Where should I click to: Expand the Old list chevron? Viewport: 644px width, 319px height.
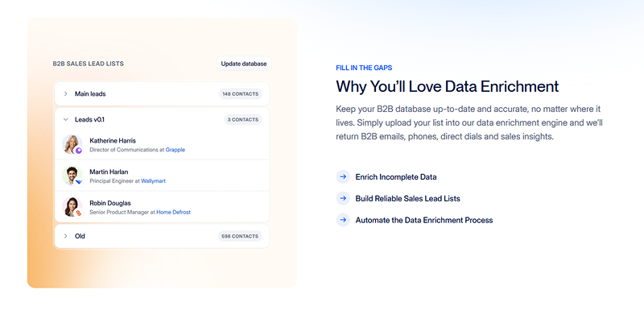[65, 236]
